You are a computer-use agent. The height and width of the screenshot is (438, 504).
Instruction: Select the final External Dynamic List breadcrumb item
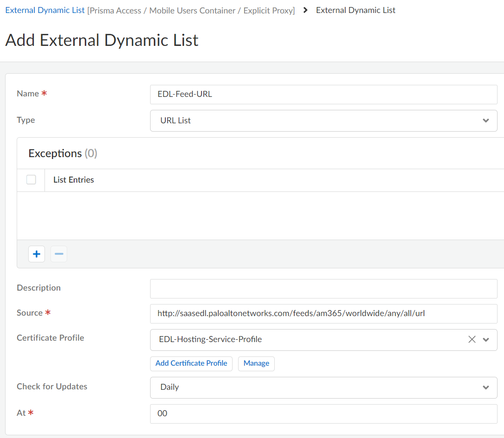[355, 10]
